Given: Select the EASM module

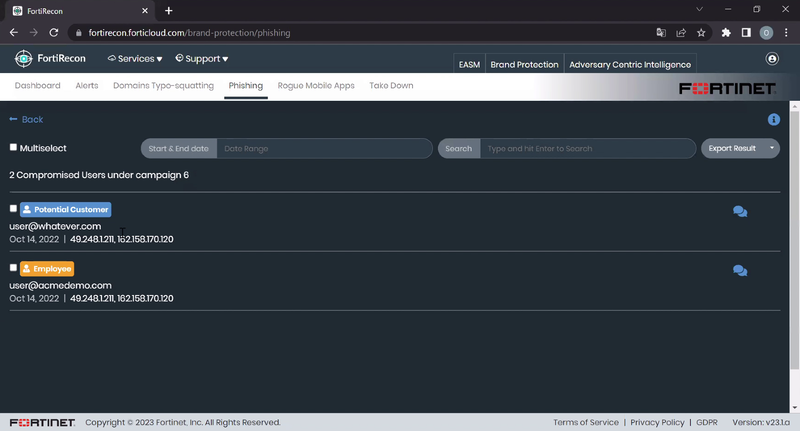Looking at the screenshot, I should pyautogui.click(x=469, y=65).
